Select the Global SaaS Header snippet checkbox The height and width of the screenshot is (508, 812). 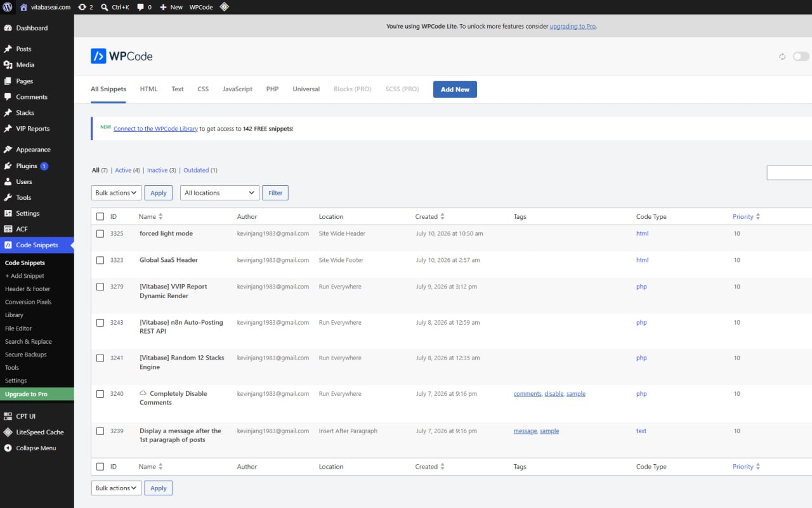point(100,260)
